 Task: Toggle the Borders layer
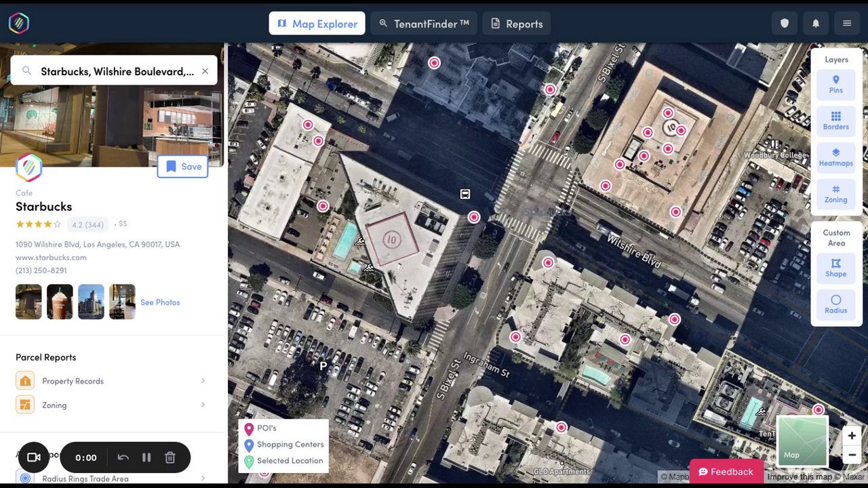(x=835, y=121)
